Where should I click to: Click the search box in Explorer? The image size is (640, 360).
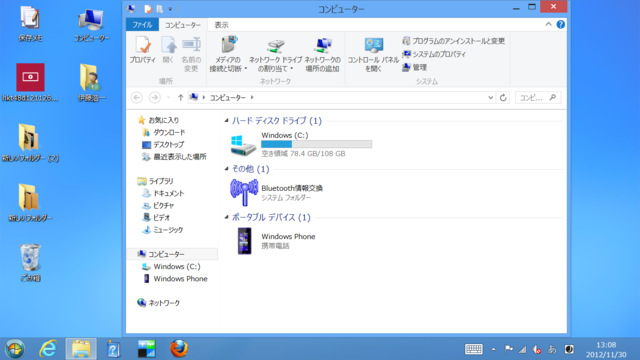click(x=538, y=98)
